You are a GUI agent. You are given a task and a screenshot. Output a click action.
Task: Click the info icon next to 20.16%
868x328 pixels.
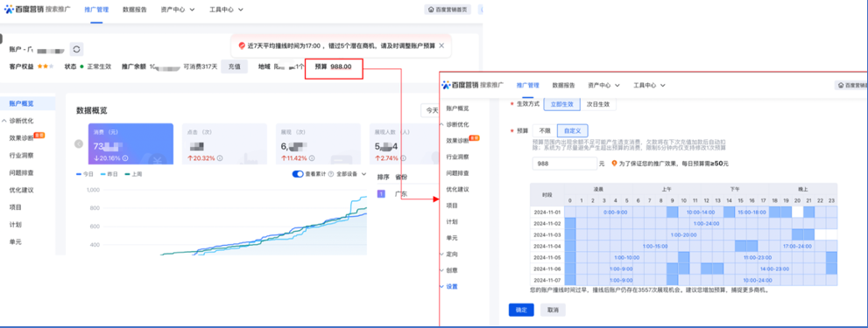point(125,157)
